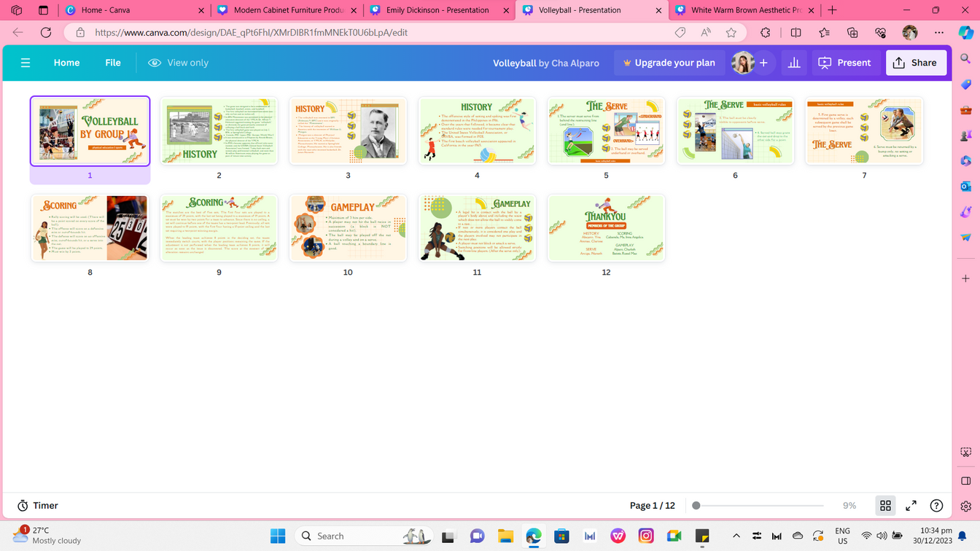980x551 pixels.
Task: Click the Share button
Action: click(916, 63)
